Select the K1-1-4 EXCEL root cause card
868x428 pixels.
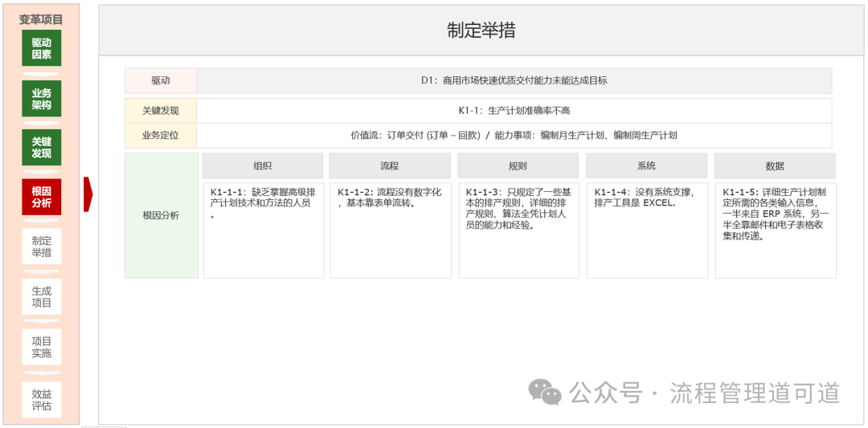pos(647,230)
